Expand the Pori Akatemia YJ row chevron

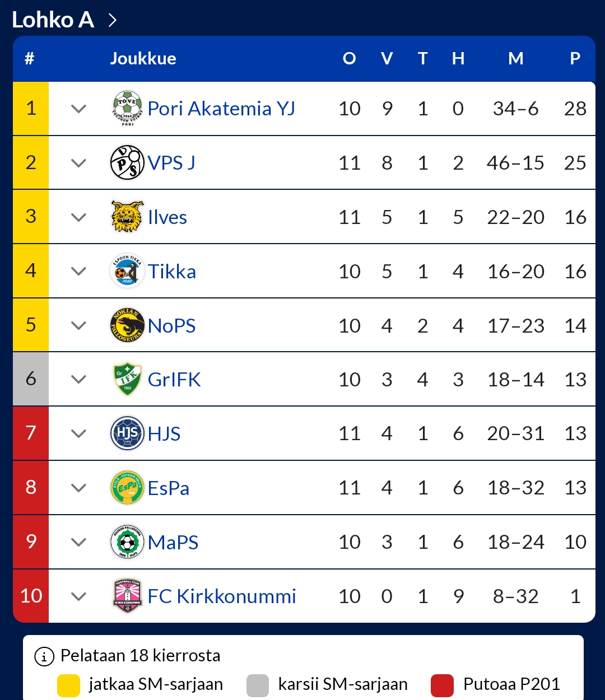[x=79, y=109]
